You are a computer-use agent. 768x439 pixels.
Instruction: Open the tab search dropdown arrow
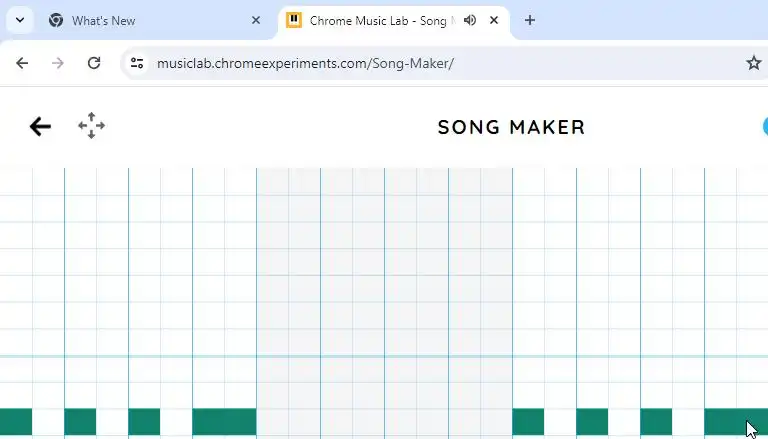coord(20,20)
